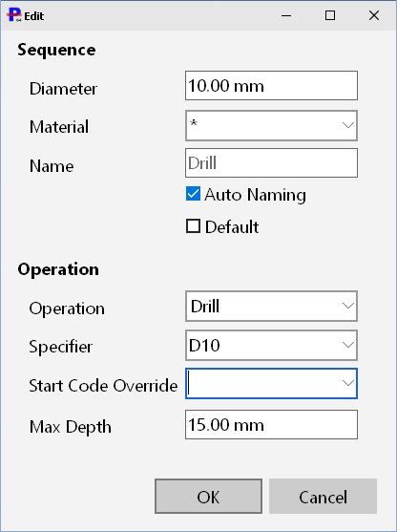Close the Edit dialog with the X
The width and height of the screenshot is (397, 532).
[374, 15]
